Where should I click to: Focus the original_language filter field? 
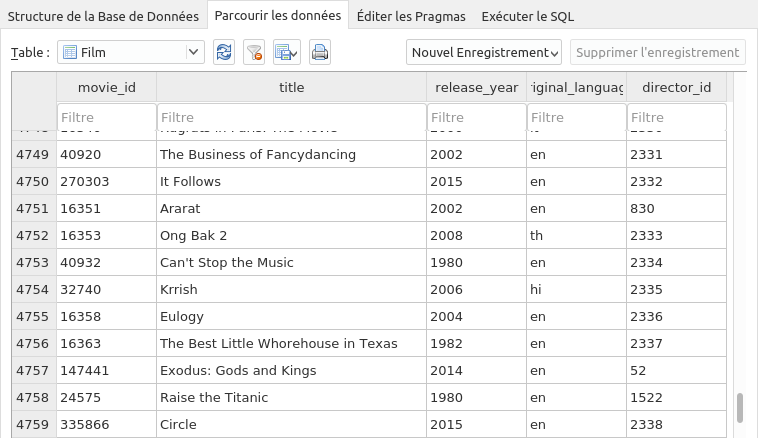pyautogui.click(x=577, y=117)
